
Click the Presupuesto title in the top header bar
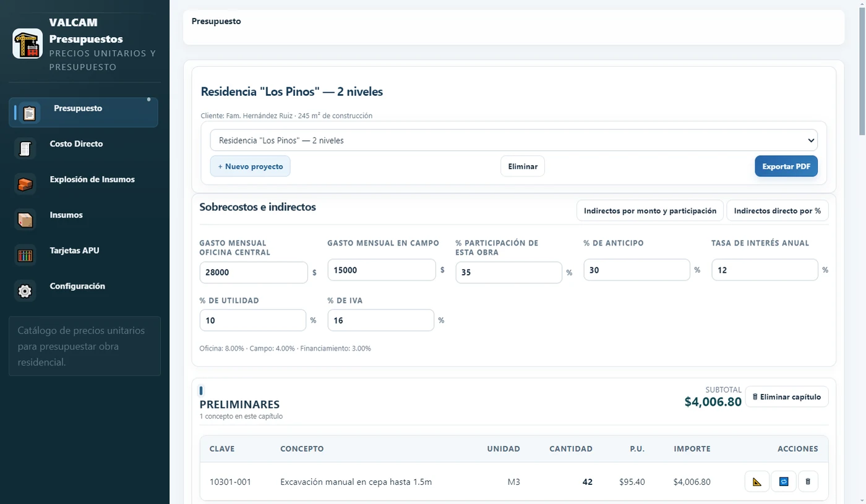point(216,22)
